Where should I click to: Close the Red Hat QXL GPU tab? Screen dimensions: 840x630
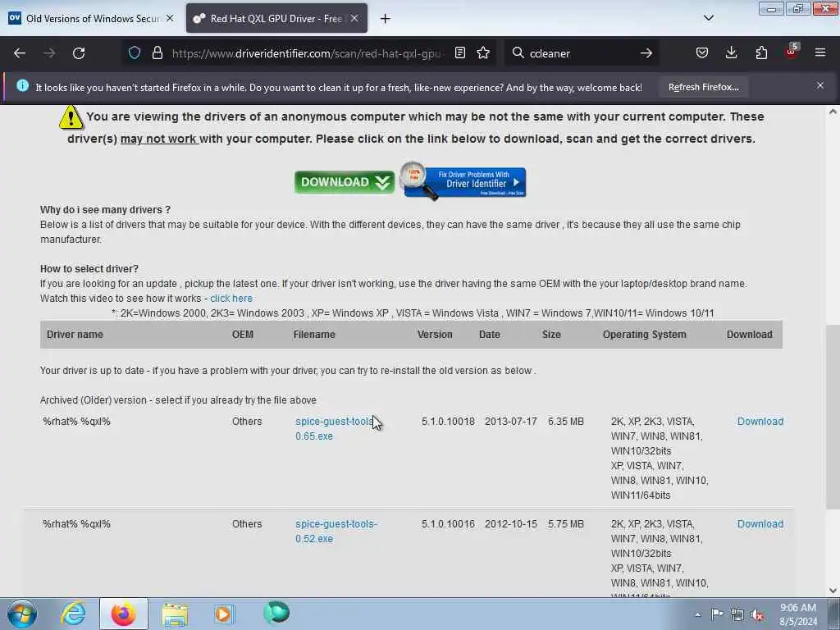pyautogui.click(x=354, y=18)
